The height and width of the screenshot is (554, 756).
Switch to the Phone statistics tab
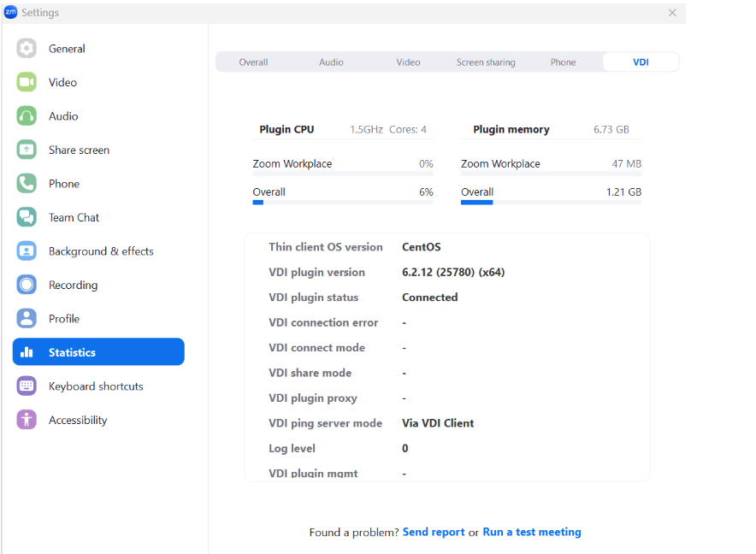[563, 62]
